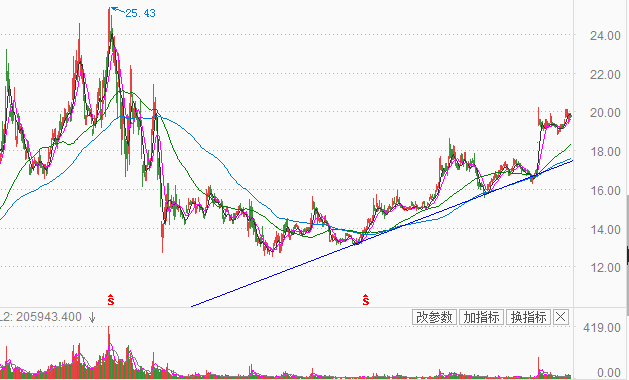Click the 12.00 price axis label
629x380 pixels.
click(605, 267)
